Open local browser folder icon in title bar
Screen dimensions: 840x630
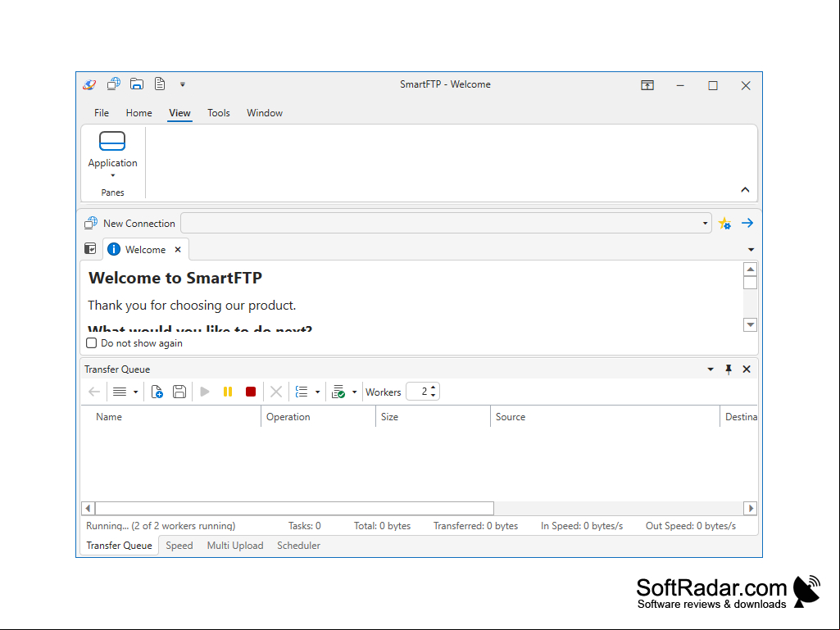[x=137, y=84]
